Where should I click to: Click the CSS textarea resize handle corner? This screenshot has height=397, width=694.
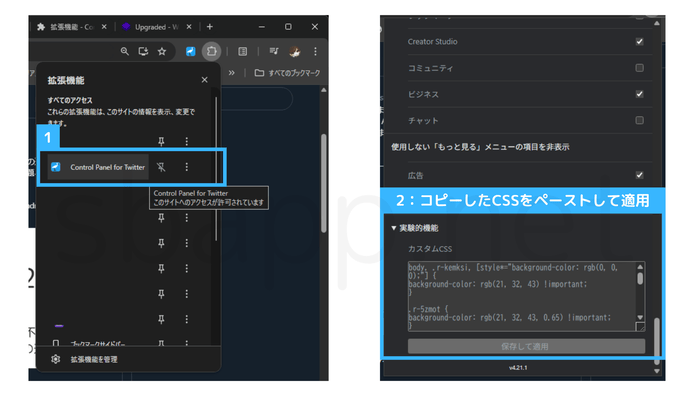(x=640, y=327)
